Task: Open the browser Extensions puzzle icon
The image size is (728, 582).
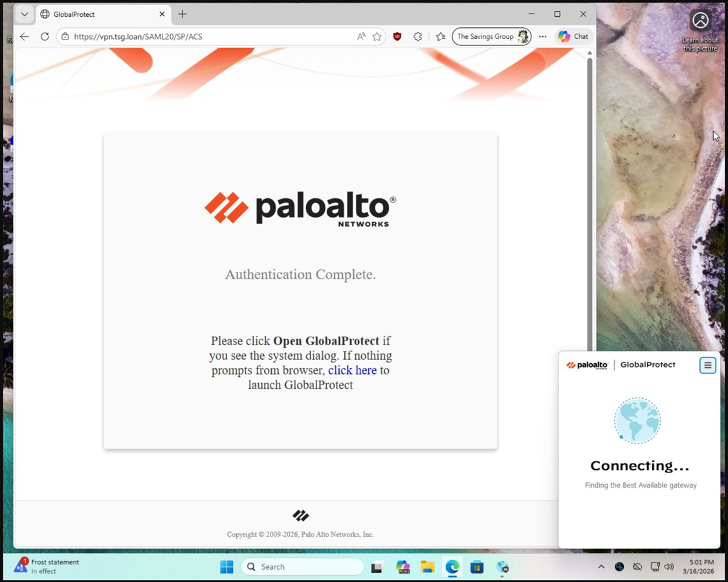Action: click(418, 37)
